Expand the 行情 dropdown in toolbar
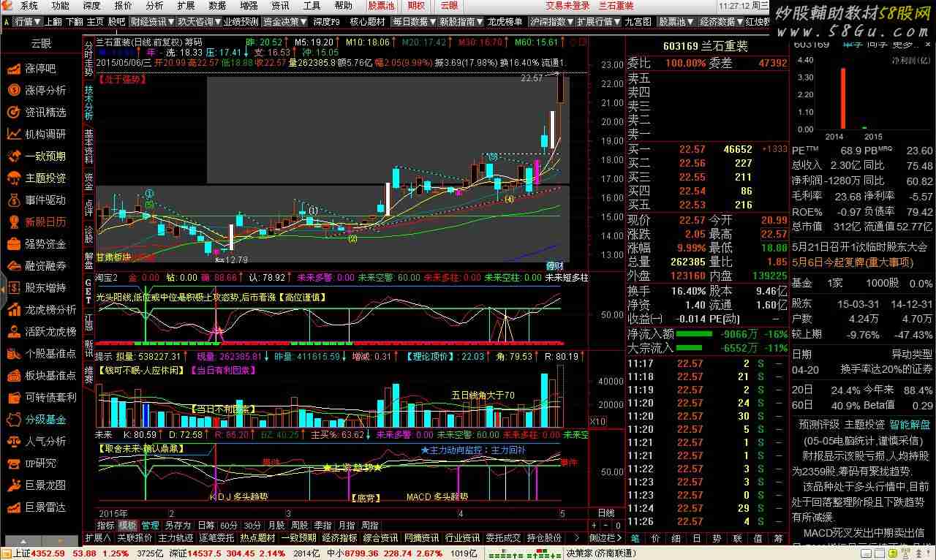Viewport: 936px width, 560px height. (x=28, y=22)
